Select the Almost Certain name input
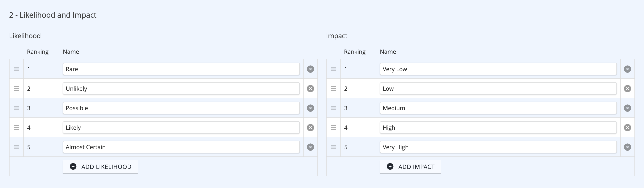Image resolution: width=644 pixels, height=188 pixels. [x=181, y=147]
